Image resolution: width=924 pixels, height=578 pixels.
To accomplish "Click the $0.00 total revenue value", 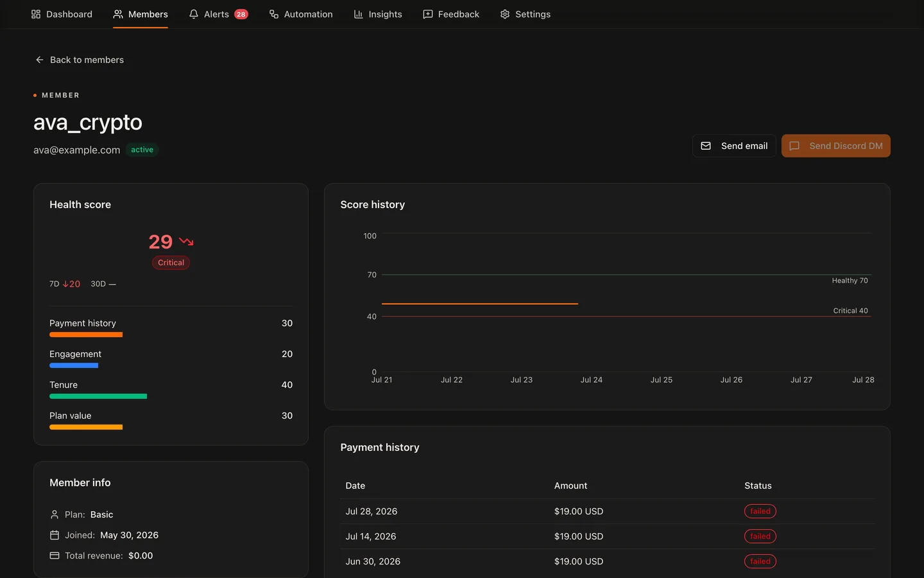I will click(141, 556).
